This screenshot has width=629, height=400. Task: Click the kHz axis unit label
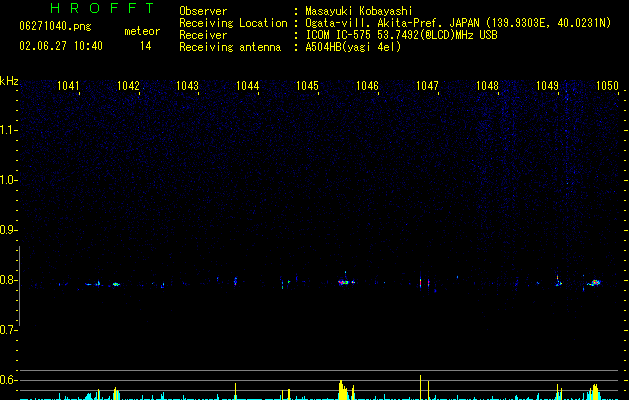coord(9,81)
